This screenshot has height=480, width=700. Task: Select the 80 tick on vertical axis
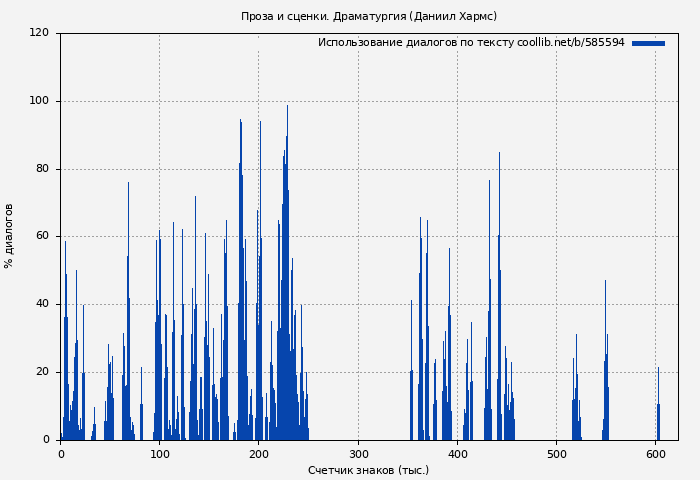(42, 169)
